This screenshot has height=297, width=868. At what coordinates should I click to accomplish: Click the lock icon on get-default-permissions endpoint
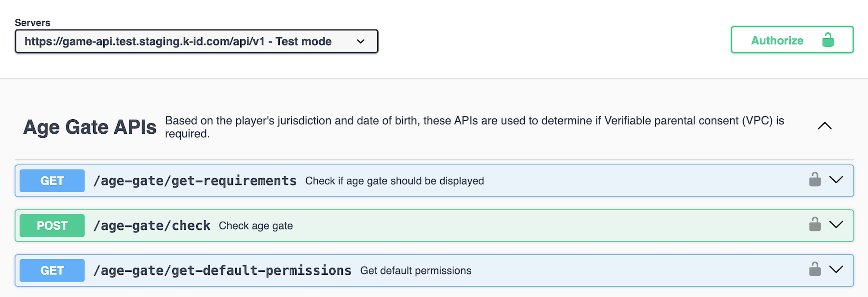[814, 269]
